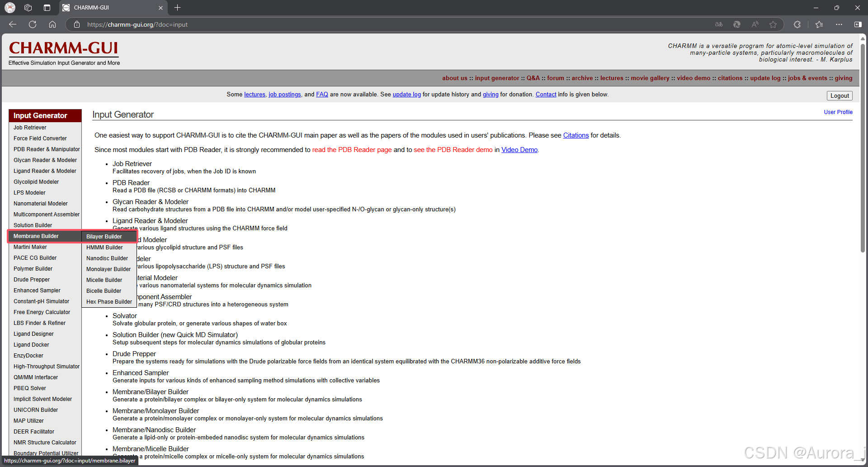Open the browser home page

pos(52,24)
